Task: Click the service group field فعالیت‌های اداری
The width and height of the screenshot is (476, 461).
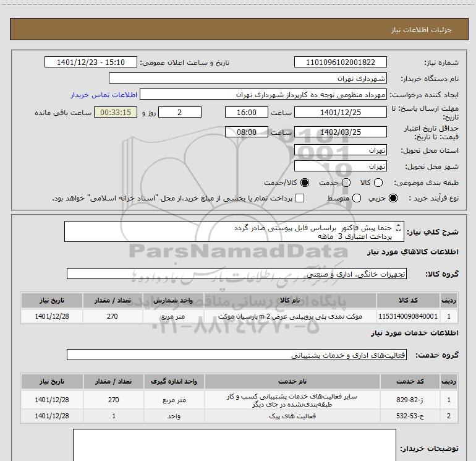Action: [237, 355]
